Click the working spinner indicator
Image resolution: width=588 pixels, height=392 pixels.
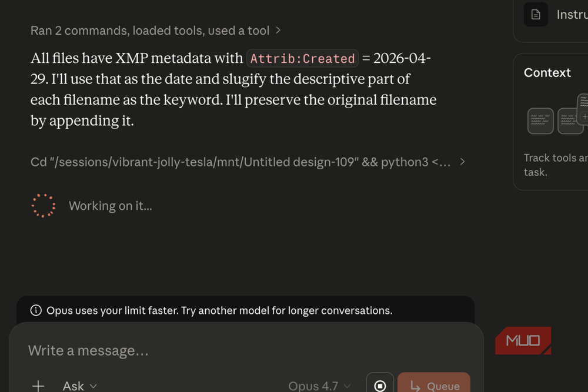pyautogui.click(x=44, y=205)
